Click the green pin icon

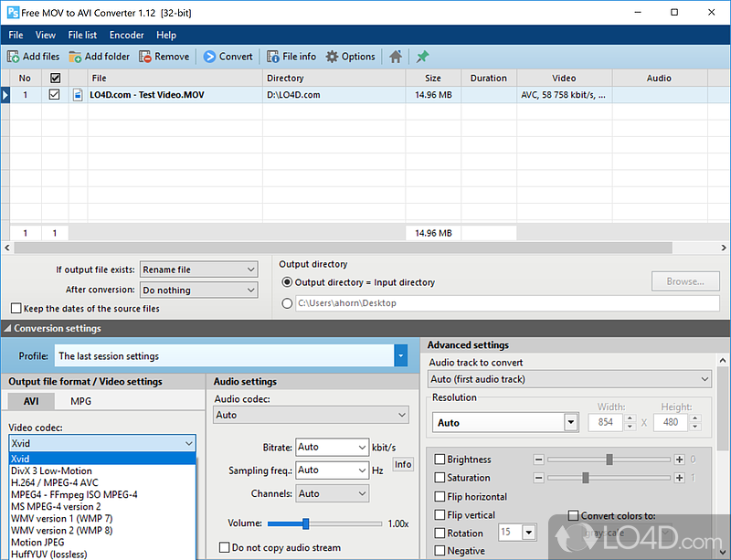(x=422, y=57)
